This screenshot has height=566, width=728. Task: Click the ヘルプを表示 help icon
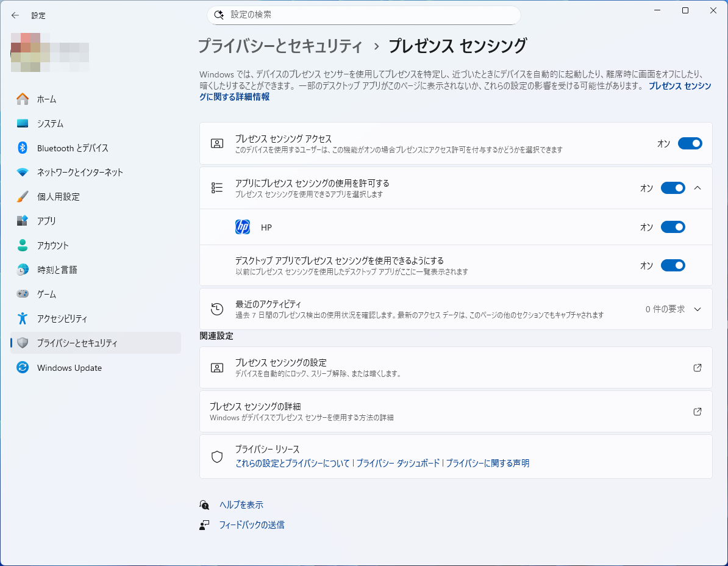(x=204, y=504)
